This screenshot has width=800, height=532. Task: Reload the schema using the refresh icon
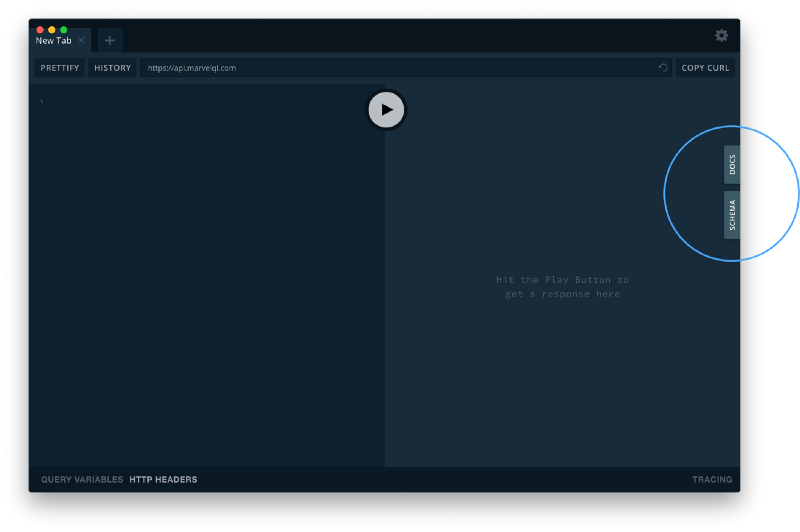tap(663, 68)
